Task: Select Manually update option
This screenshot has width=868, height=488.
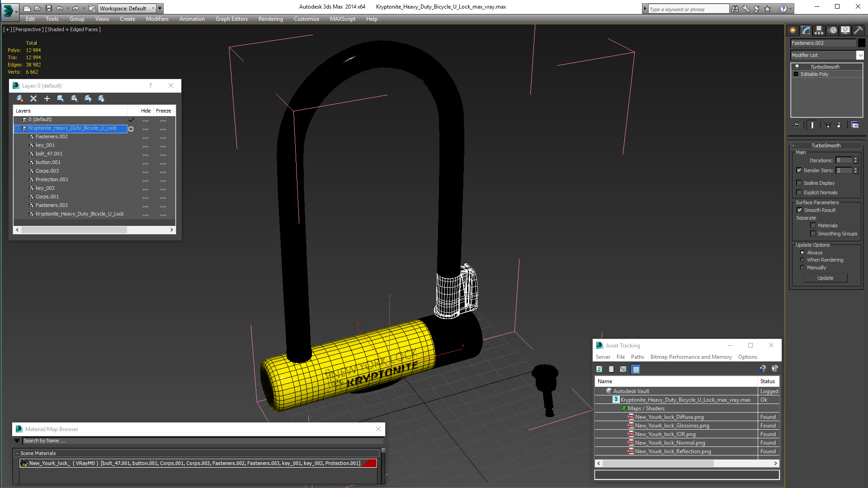Action: tap(802, 267)
